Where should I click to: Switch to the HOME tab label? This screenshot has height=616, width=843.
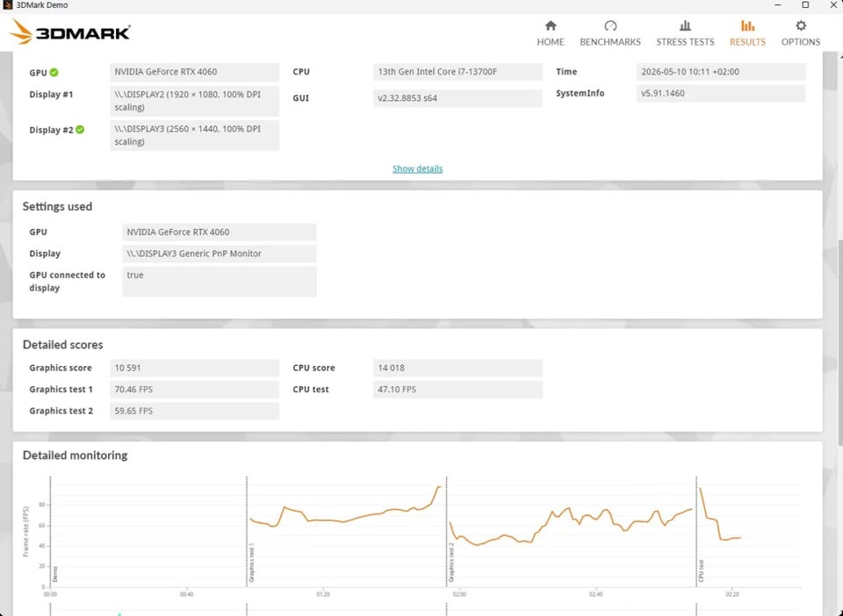point(551,42)
